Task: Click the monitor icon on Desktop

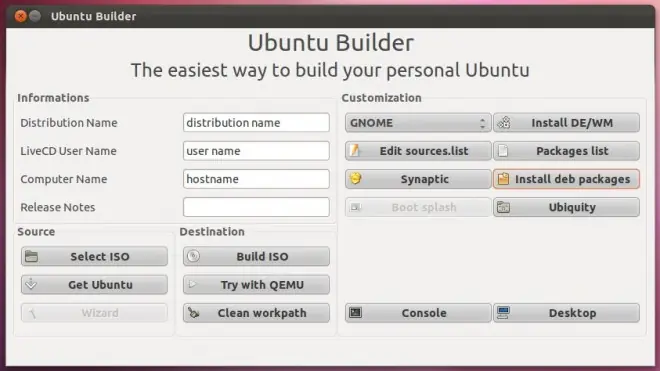Action: pyautogui.click(x=503, y=312)
